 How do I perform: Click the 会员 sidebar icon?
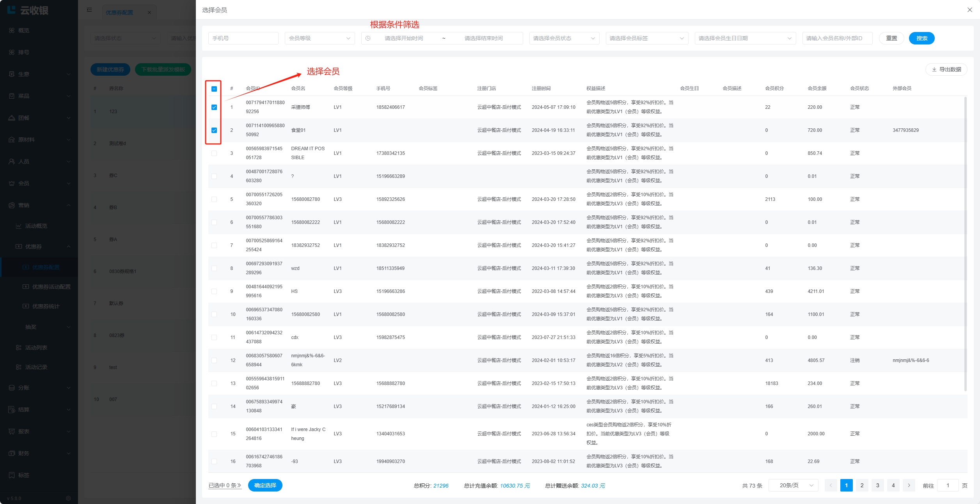[12, 183]
